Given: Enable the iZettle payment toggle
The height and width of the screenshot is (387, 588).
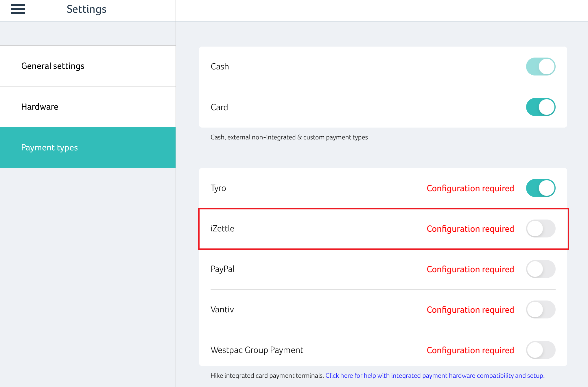Looking at the screenshot, I should click(540, 228).
